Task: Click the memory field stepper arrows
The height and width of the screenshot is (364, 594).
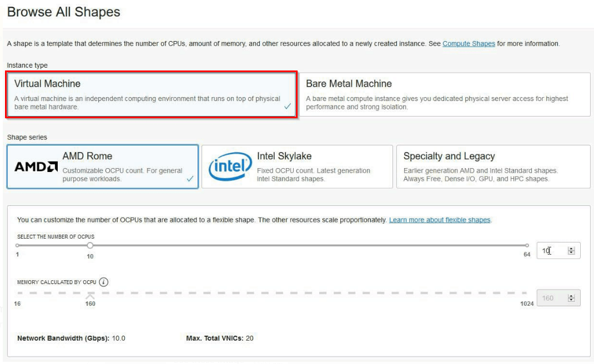Action: (571, 298)
